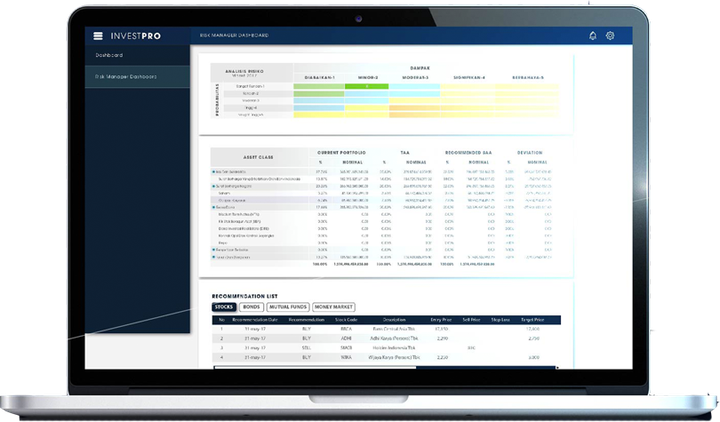Click the Recommendation List heading
This screenshot has width=720, height=422.
[245, 296]
